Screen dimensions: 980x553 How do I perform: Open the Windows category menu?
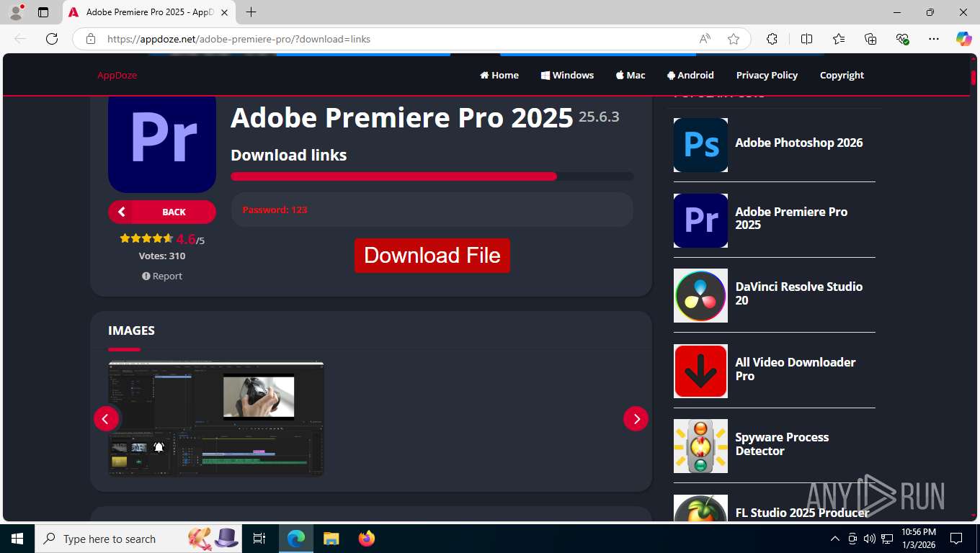pos(567,75)
